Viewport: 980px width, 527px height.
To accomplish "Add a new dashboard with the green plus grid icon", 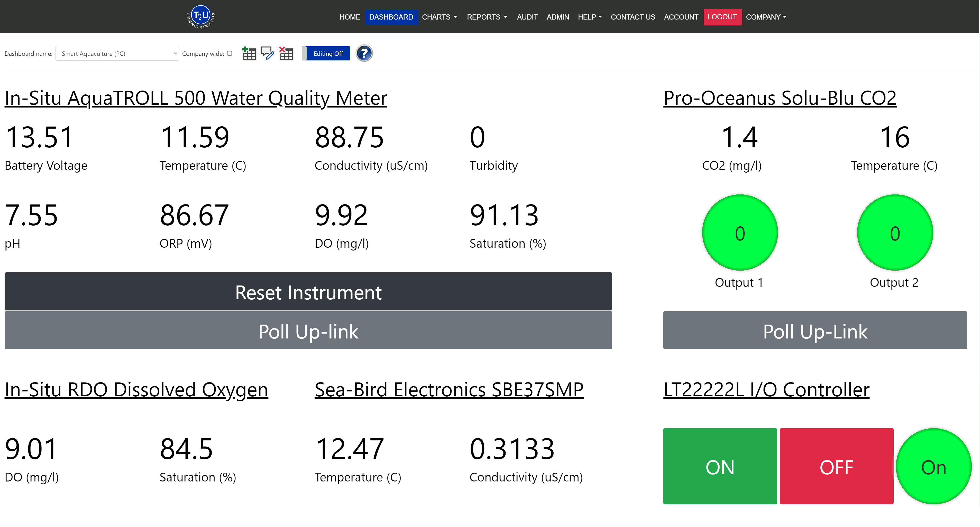I will tap(249, 53).
